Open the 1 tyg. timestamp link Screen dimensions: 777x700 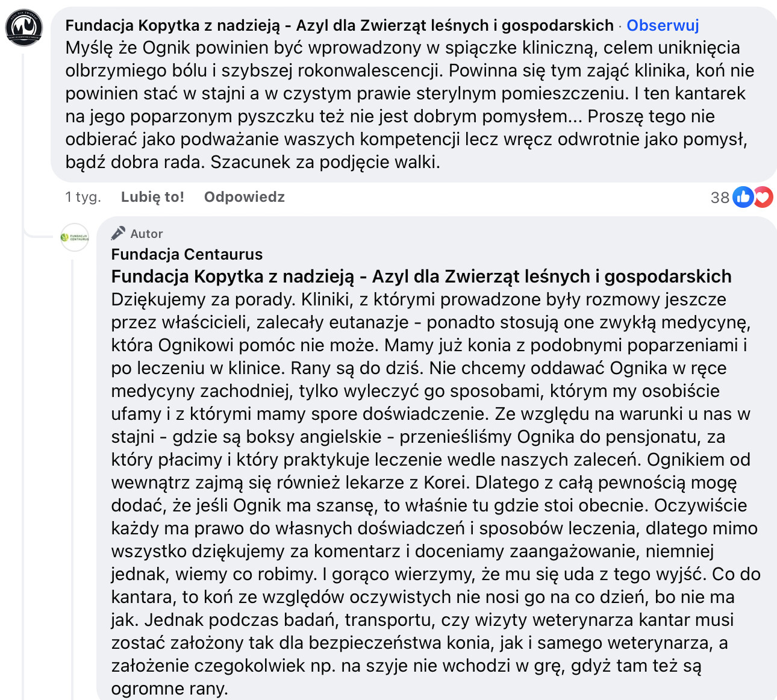[83, 197]
